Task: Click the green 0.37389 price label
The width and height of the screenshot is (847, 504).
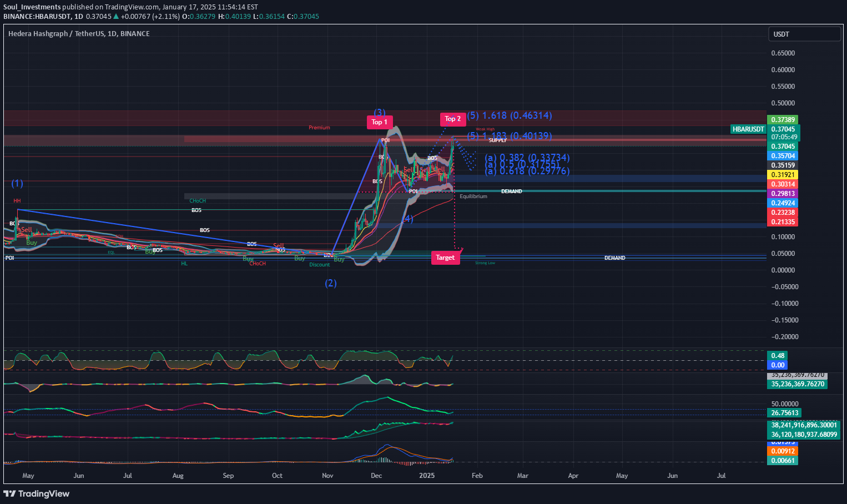Action: coord(783,120)
